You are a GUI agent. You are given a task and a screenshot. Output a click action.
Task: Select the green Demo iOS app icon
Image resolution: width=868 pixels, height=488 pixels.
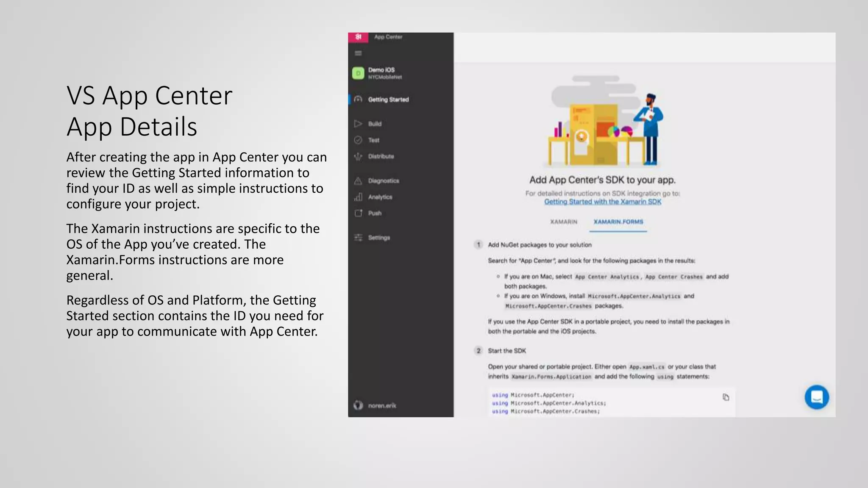[358, 73]
